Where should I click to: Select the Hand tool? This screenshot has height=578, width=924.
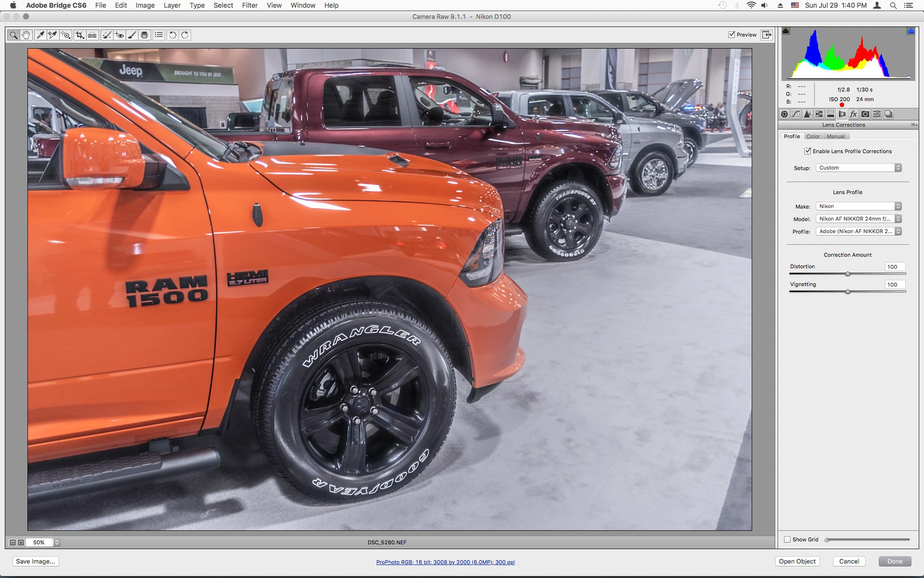(26, 35)
